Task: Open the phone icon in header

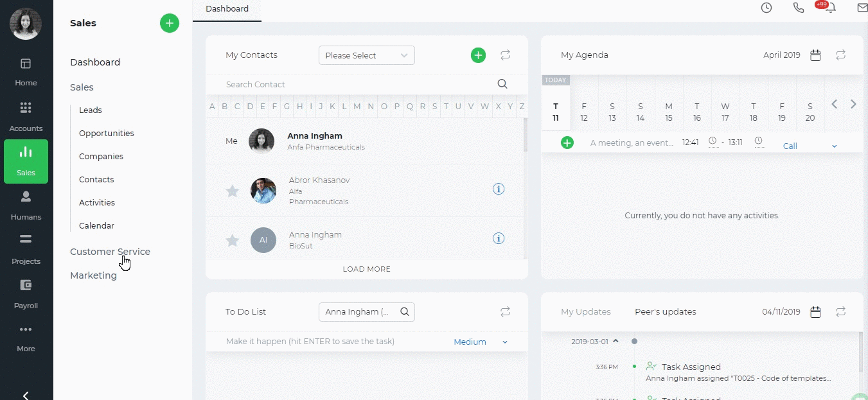Action: 799,8
